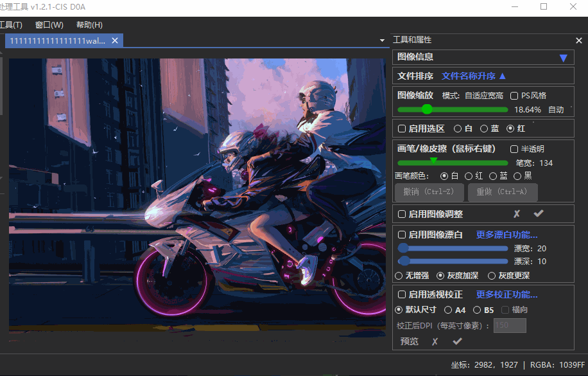Enable the 启用选区 checkbox
Viewport: 588px width, 376px height.
[402, 129]
